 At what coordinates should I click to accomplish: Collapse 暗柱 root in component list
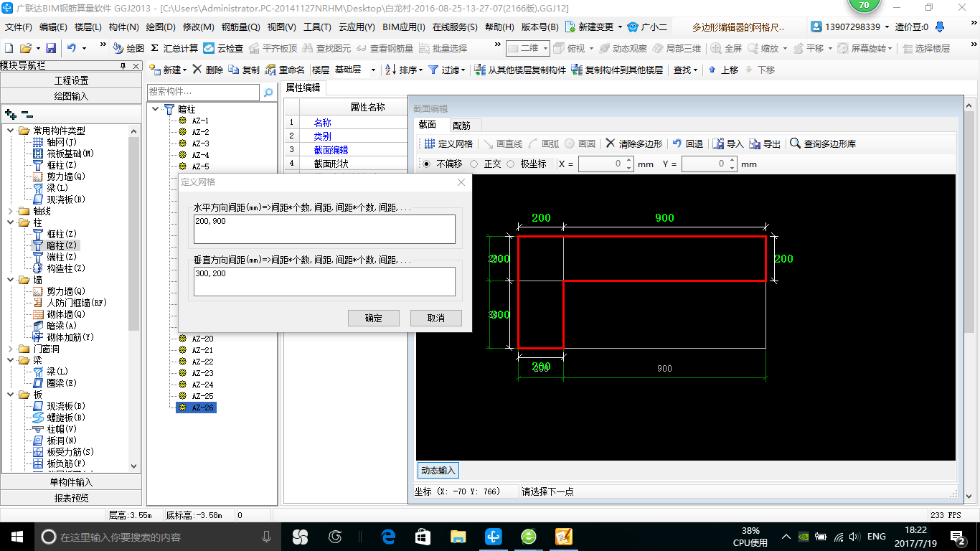tap(156, 109)
